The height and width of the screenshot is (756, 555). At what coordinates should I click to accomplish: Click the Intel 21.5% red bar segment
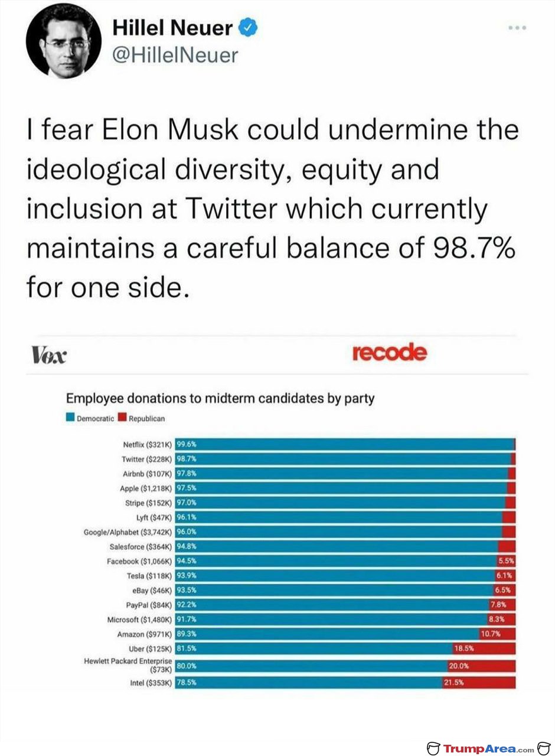479,683
